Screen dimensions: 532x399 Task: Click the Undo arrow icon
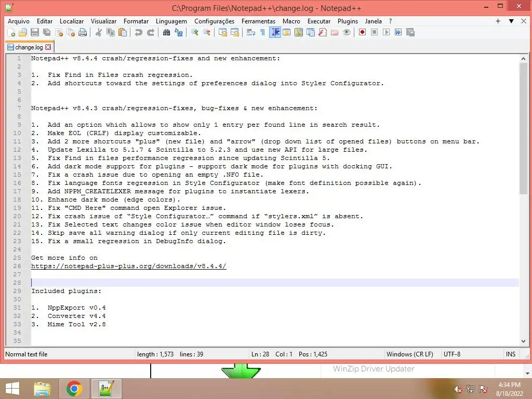point(138,32)
